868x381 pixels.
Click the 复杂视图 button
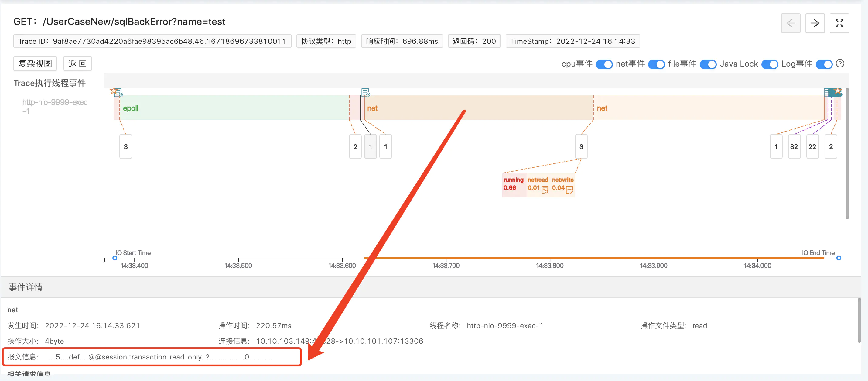(x=35, y=64)
